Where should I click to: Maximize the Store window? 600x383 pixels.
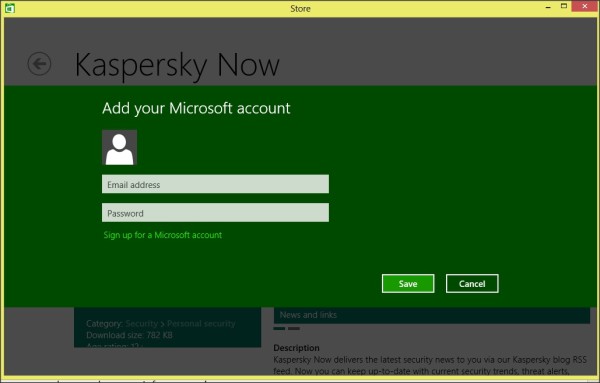(564, 6)
